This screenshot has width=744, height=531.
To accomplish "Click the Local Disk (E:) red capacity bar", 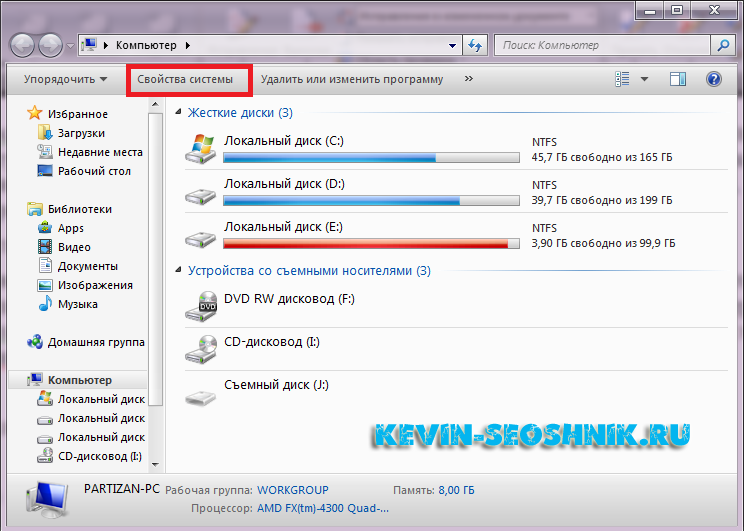I will 371,243.
